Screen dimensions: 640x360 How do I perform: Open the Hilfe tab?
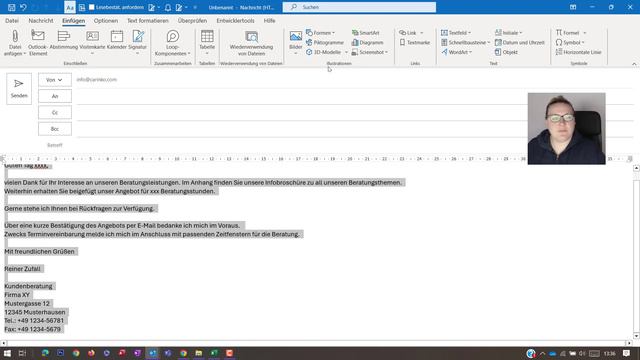(269, 20)
